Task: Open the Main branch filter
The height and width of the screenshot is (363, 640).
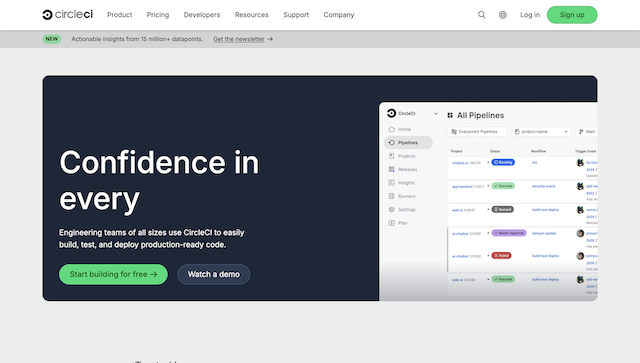Action: pyautogui.click(x=587, y=131)
